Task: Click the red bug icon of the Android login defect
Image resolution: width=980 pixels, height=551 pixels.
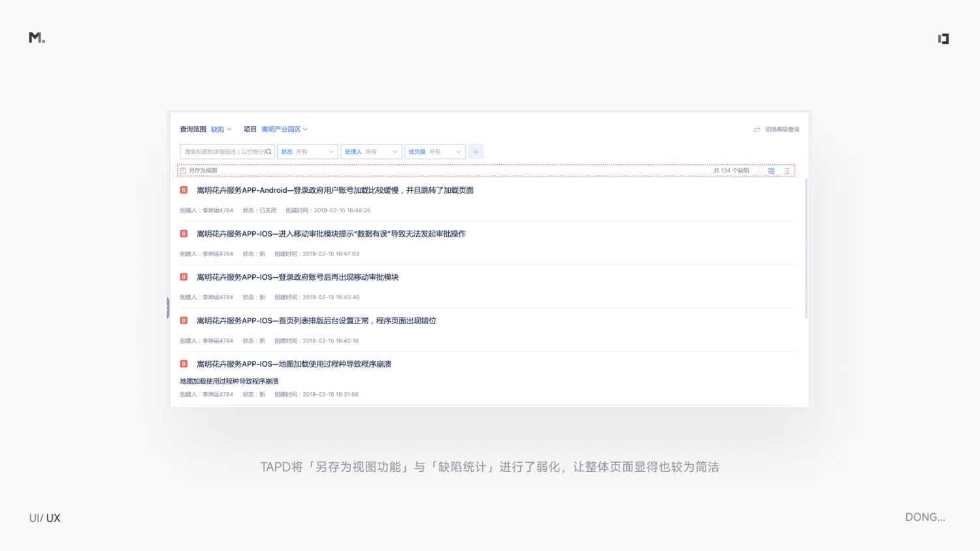Action: [x=184, y=190]
